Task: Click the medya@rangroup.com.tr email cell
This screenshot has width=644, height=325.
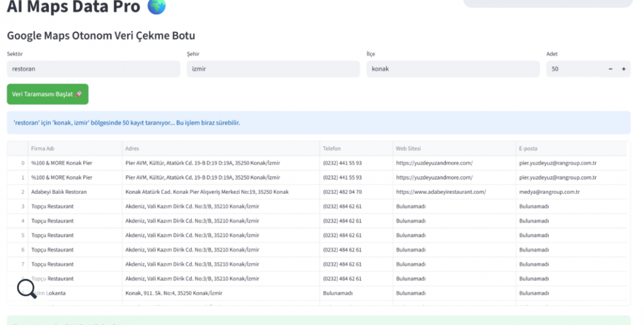Action: click(x=549, y=192)
